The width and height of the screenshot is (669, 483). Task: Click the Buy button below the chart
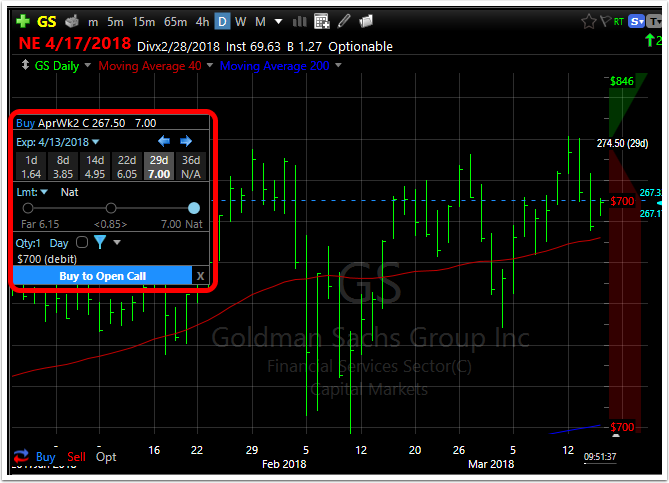45,457
